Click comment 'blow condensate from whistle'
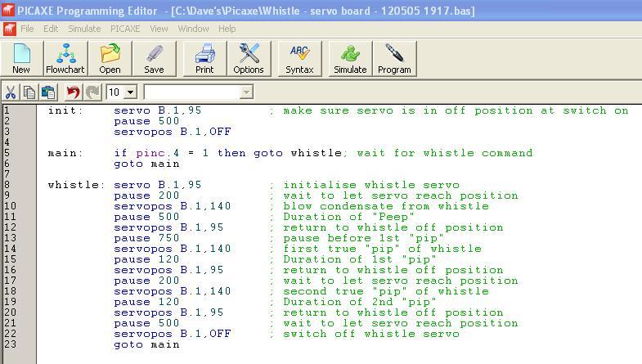Viewport: 642px width, 364px height. 386,206
